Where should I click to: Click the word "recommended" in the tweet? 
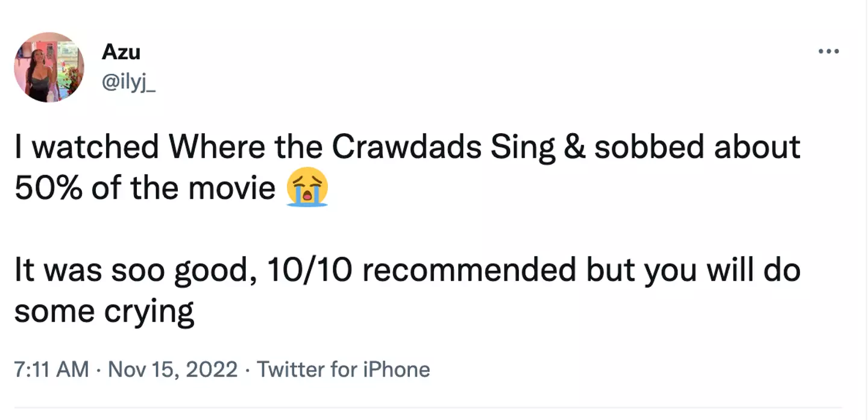pos(469,271)
